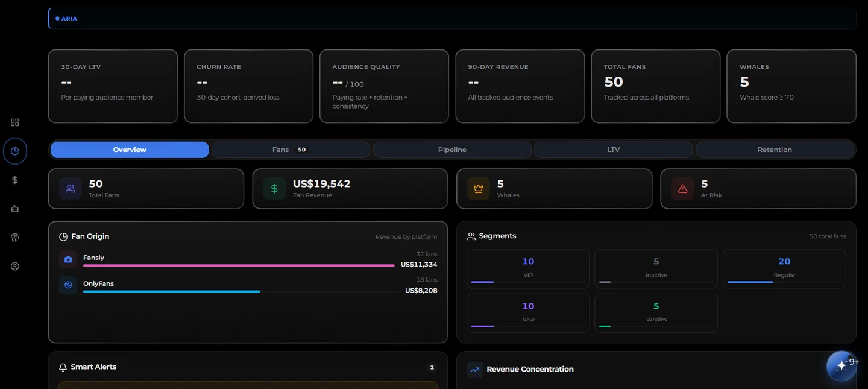This screenshot has height=389, width=868.
Task: Select the Inactive segment card
Action: pyautogui.click(x=656, y=269)
